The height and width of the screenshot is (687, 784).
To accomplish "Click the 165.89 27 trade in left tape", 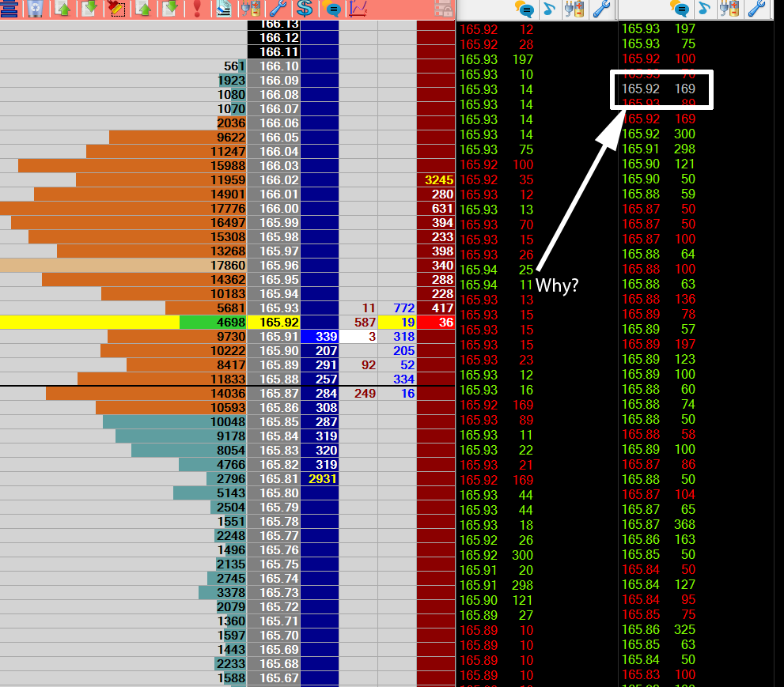I will (x=497, y=615).
